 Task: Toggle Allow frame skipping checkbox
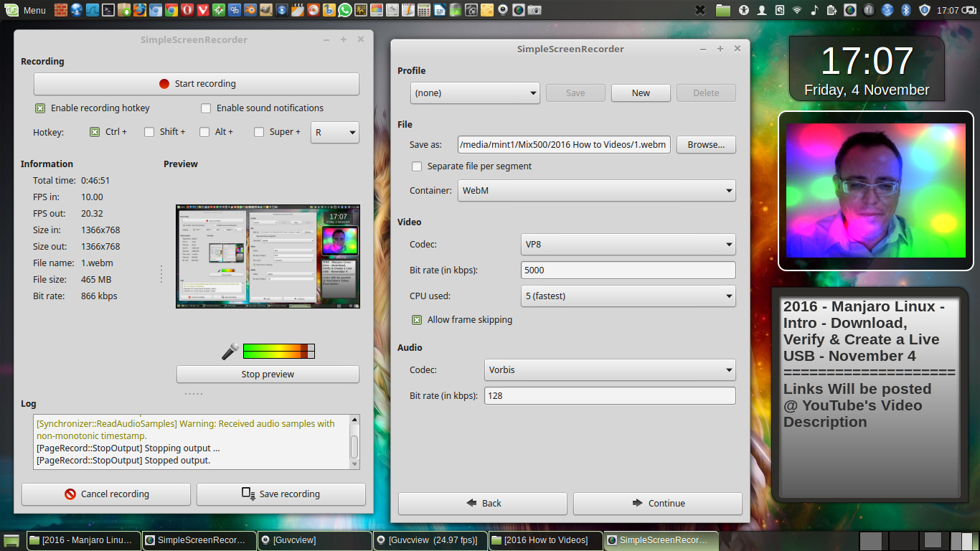(417, 320)
